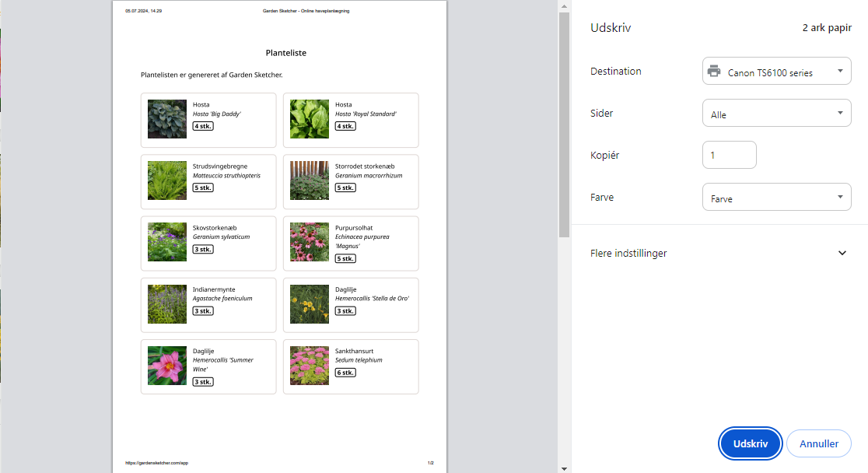Click the Hemerocallis 'Stella de Oro' thumbnail
The height and width of the screenshot is (473, 868).
310,304
